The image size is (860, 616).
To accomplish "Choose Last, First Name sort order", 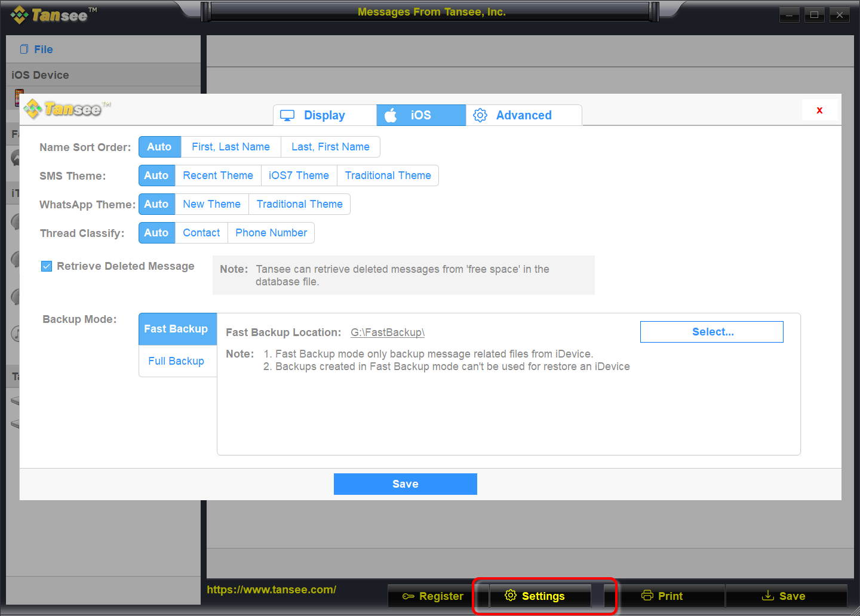I will pos(330,147).
